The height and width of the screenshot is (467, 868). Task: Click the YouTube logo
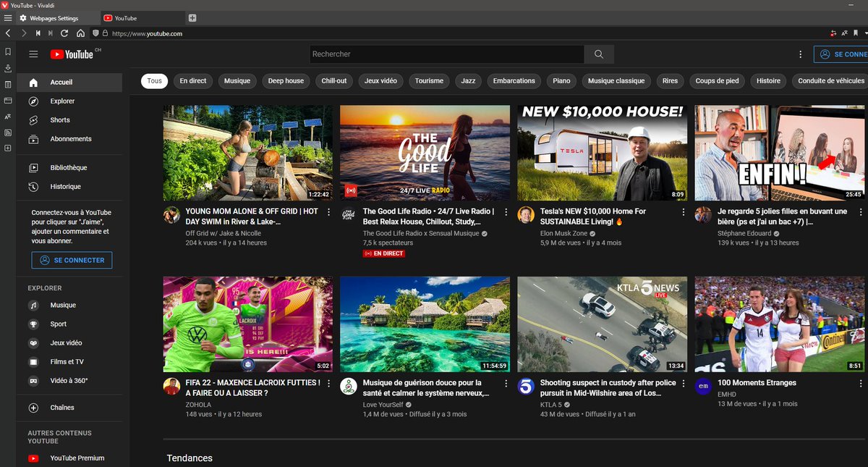coord(72,54)
